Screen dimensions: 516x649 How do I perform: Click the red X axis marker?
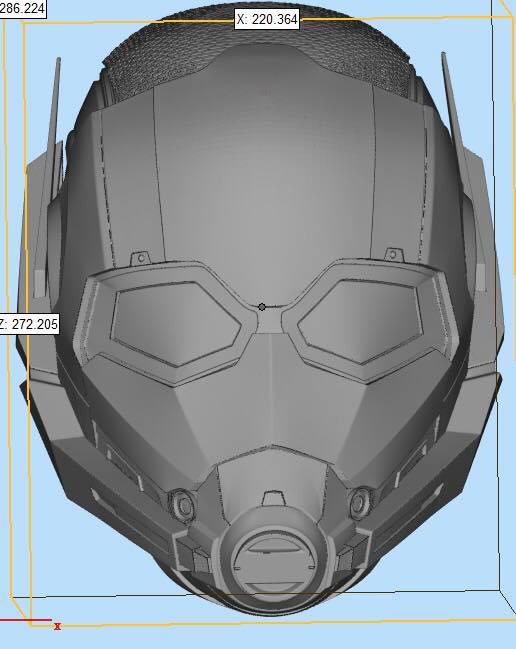(57, 627)
